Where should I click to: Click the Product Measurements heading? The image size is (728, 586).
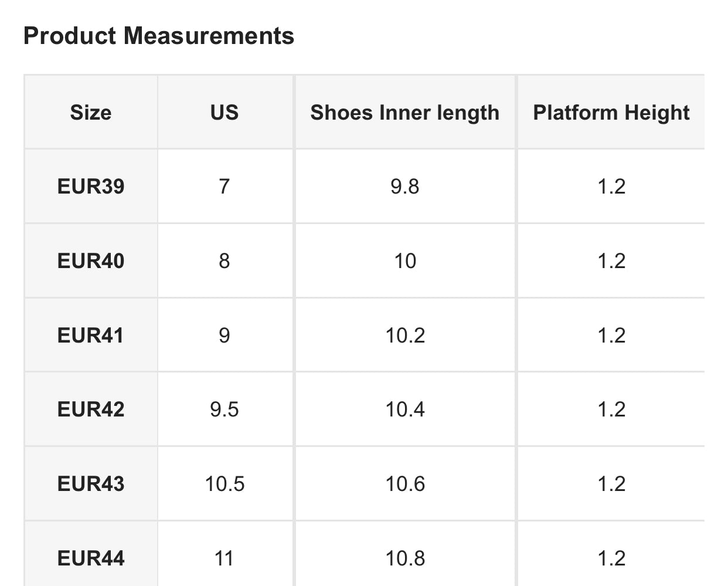tap(159, 36)
